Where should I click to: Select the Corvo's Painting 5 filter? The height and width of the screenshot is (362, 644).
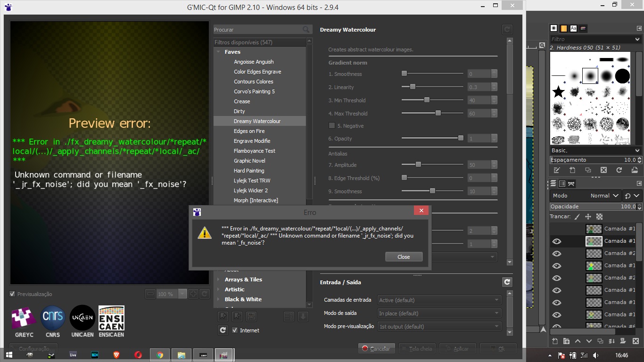click(254, 91)
